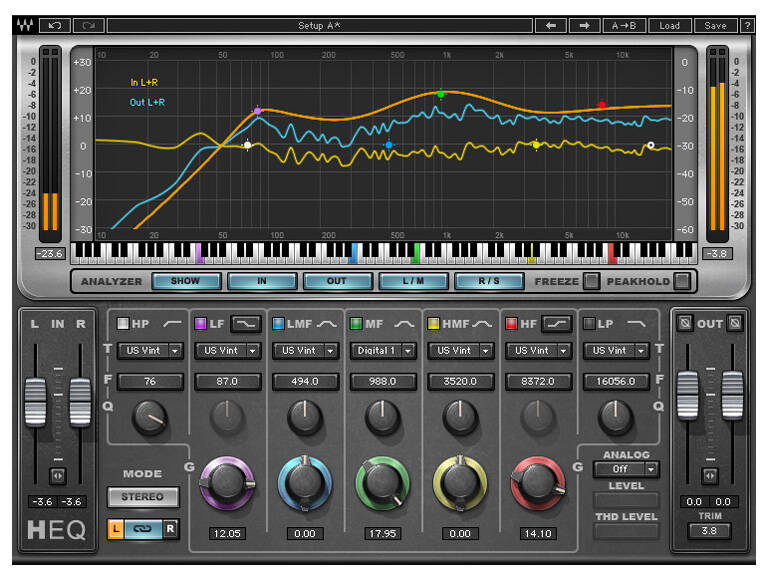The height and width of the screenshot is (583, 777).
Task: Click the purple LF gain knob
Action: coord(227,483)
